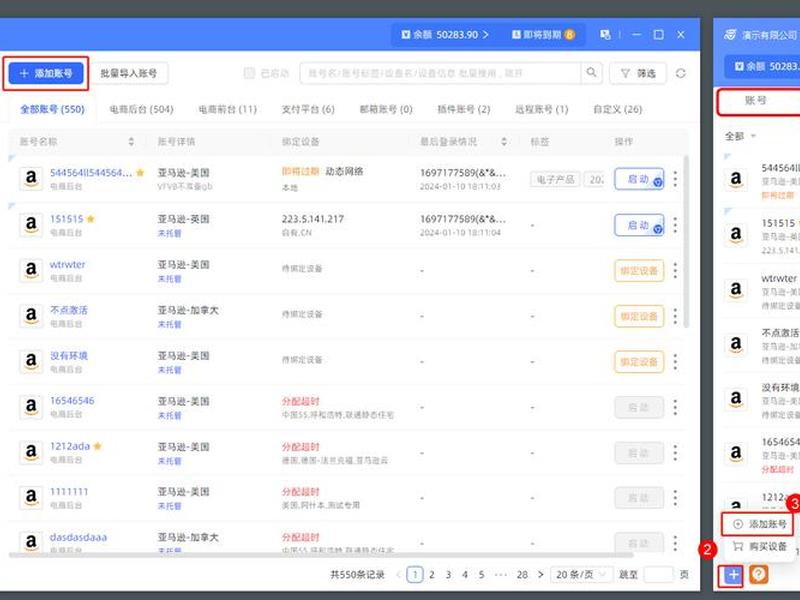Switch to 电商后台 (504) tab
The height and width of the screenshot is (600, 800).
point(141,109)
